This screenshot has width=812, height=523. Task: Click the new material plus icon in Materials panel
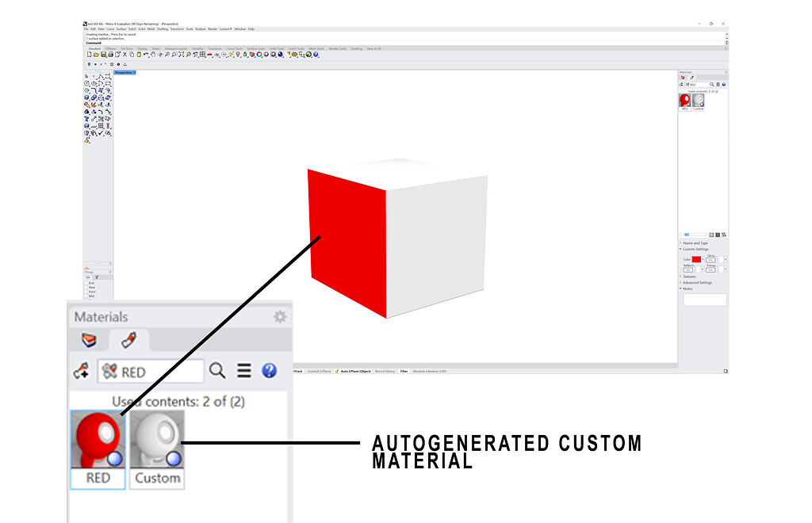(82, 370)
